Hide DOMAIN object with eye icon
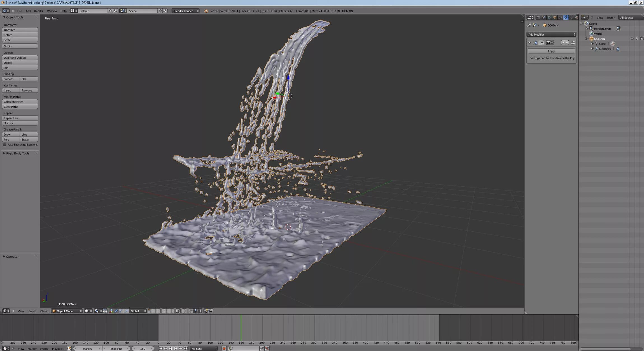The width and height of the screenshot is (644, 351). [x=632, y=39]
